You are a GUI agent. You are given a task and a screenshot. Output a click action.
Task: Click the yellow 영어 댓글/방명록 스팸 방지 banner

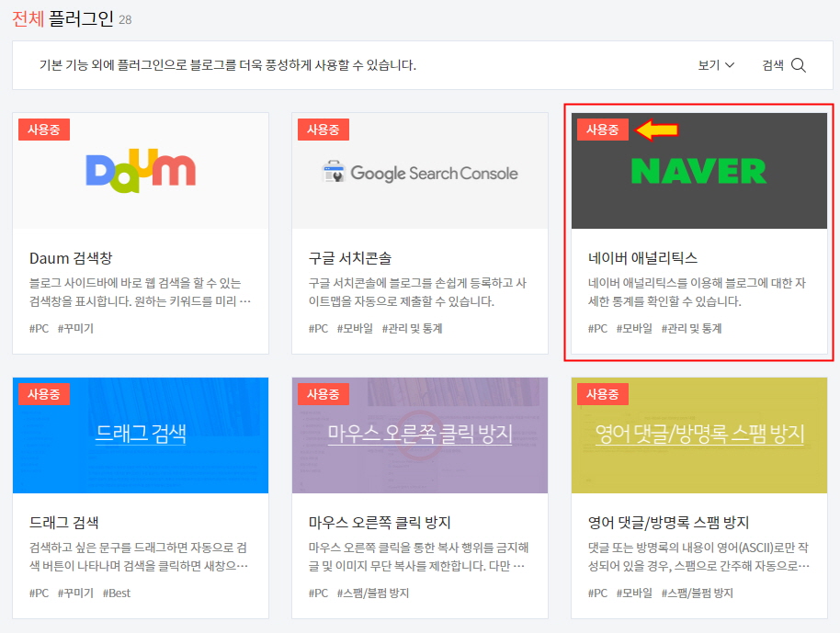point(698,435)
